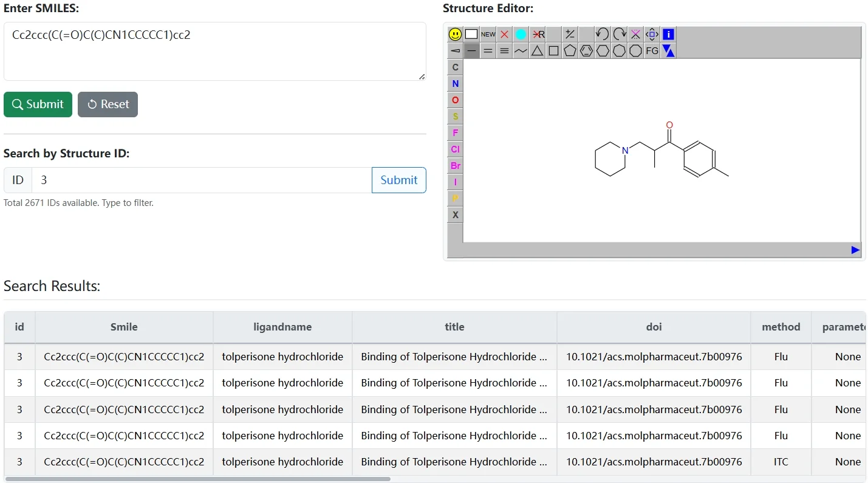
Task: Open the FG functional groups tool
Action: coord(652,51)
